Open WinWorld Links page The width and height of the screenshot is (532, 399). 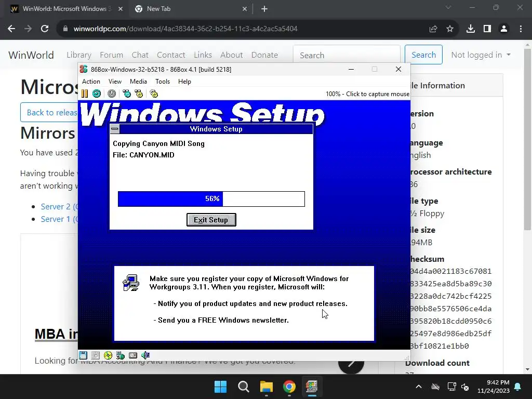(x=203, y=55)
